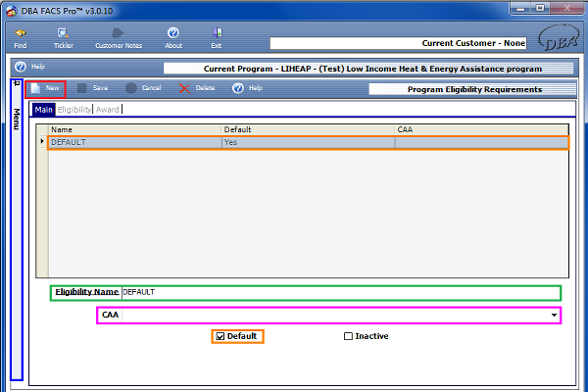Expand the CAA dropdown arrow

point(554,316)
